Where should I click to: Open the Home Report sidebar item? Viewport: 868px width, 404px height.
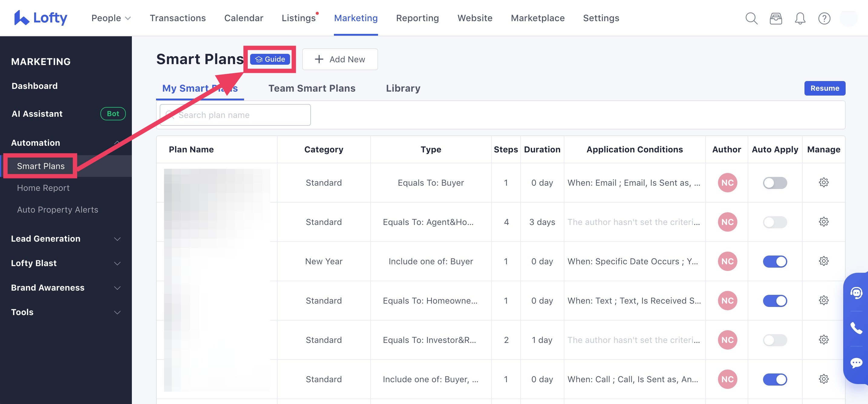(x=44, y=188)
